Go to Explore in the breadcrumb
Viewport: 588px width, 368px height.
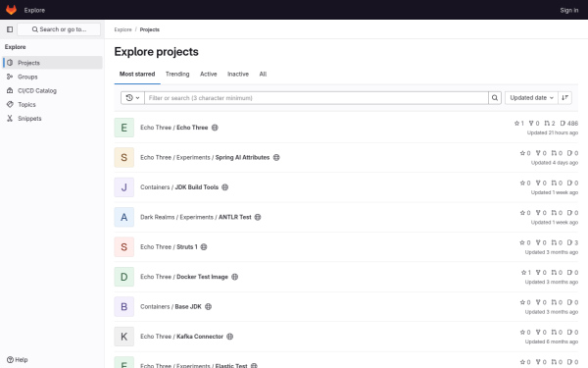point(123,29)
